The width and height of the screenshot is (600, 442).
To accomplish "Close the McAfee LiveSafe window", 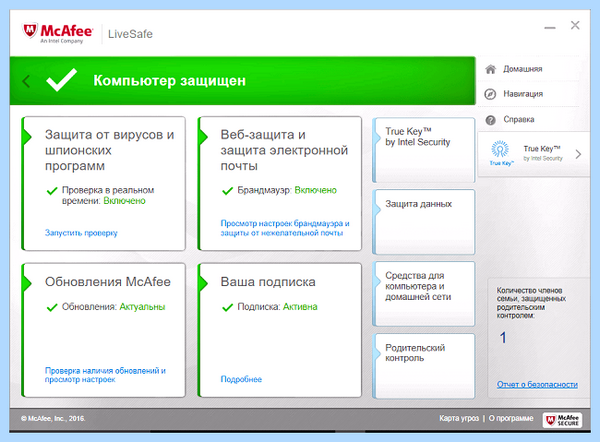I will 575,25.
